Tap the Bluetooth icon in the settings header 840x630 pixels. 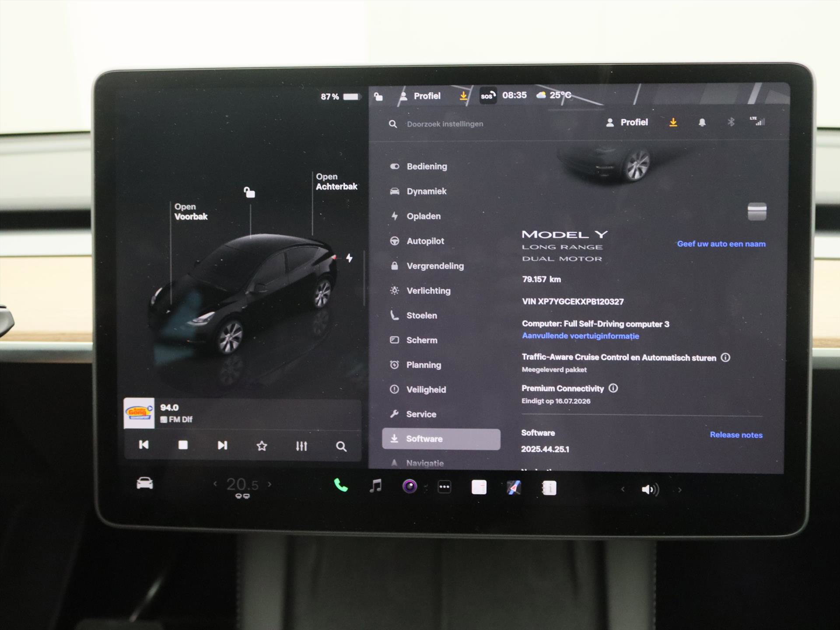731,122
